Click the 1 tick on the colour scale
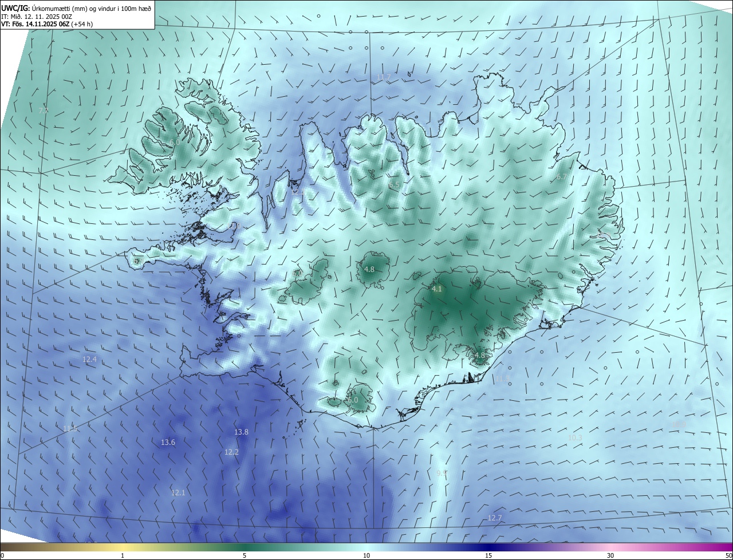The height and width of the screenshot is (560, 733). point(123,556)
